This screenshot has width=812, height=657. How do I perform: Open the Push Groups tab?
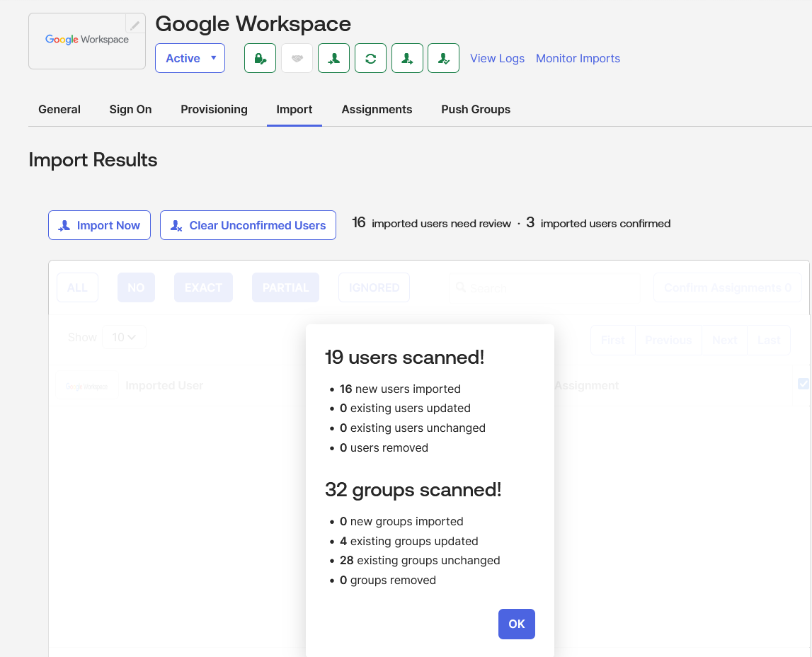click(476, 109)
